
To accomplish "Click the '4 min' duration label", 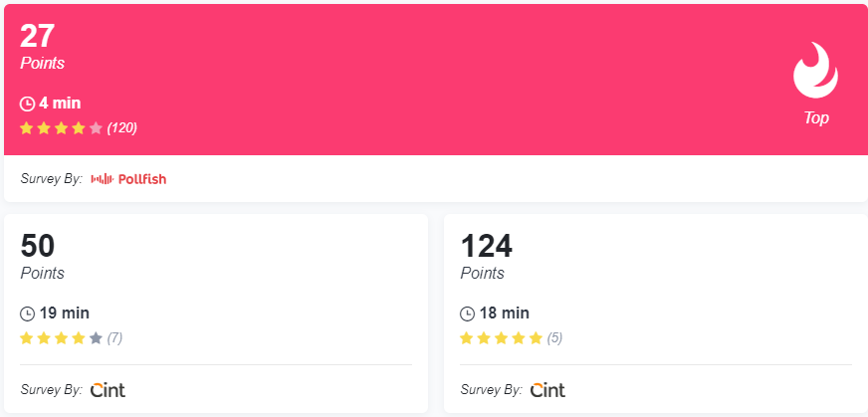I will pos(60,104).
